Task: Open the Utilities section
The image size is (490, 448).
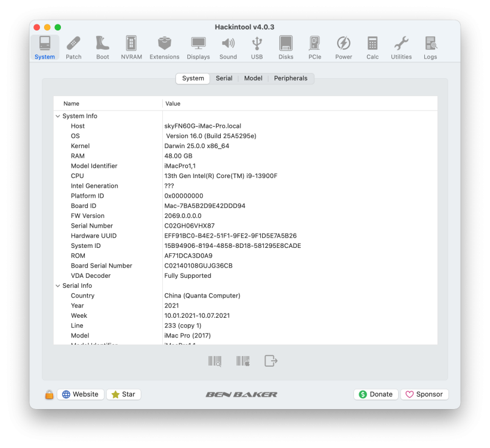Action: click(x=401, y=48)
